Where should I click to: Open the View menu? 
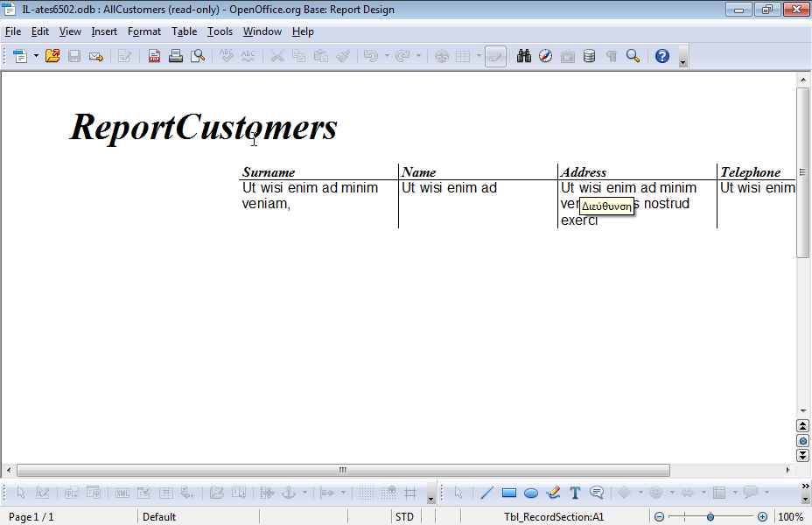[x=70, y=31]
